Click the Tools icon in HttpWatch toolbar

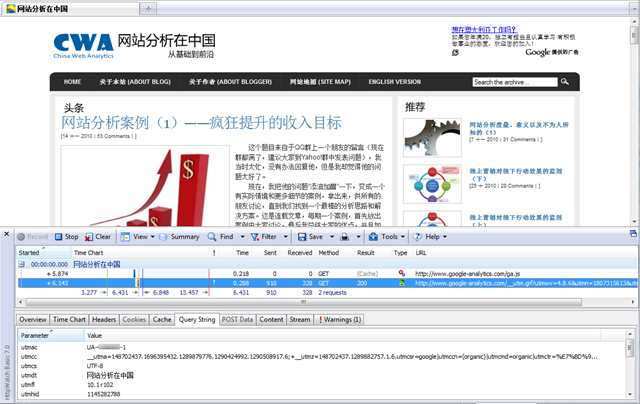click(x=373, y=237)
